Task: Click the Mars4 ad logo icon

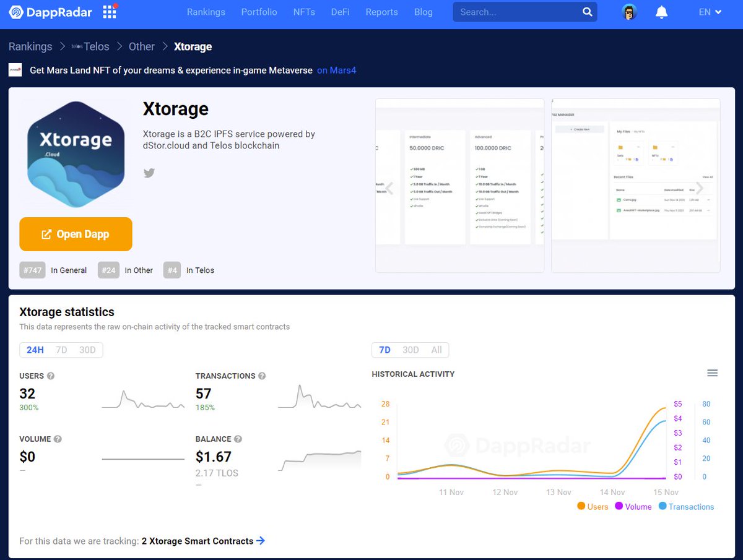Action: (x=15, y=70)
